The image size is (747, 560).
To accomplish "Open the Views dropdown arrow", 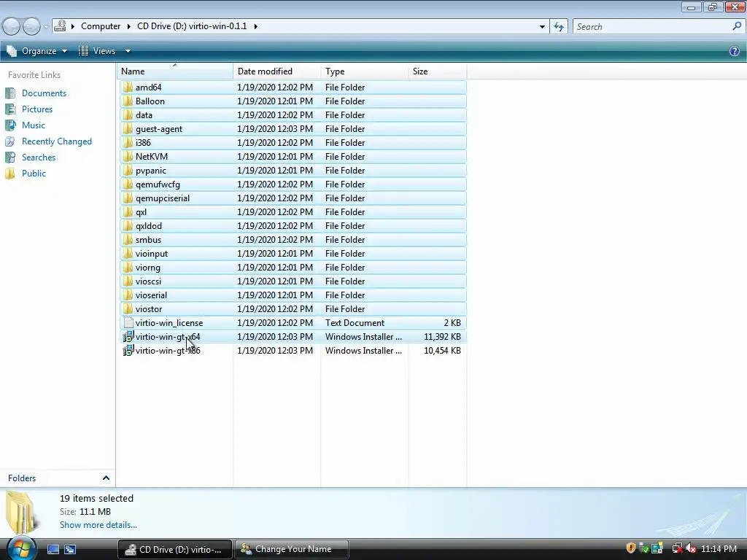I will pos(128,51).
